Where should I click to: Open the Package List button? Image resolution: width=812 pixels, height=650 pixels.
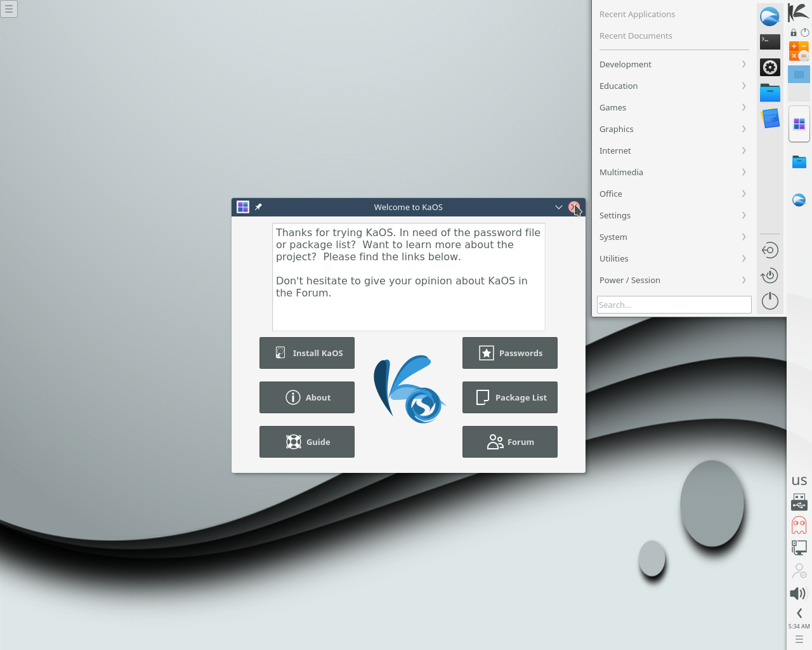pos(510,397)
